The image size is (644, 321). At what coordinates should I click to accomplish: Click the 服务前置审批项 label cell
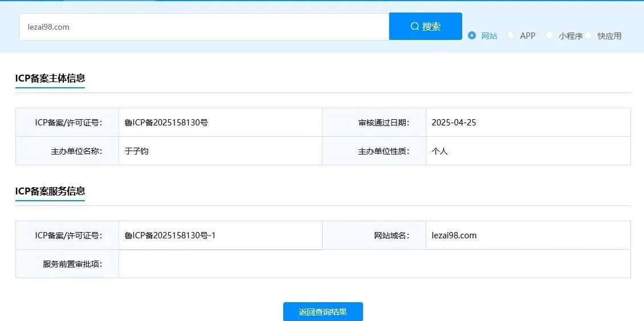click(67, 264)
